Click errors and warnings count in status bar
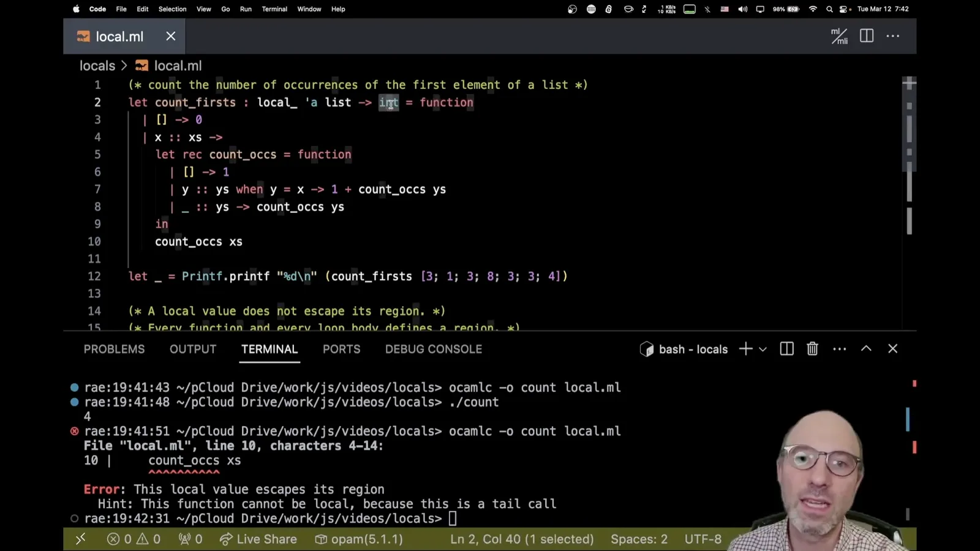Viewport: 980px width, 551px height. pos(134,539)
